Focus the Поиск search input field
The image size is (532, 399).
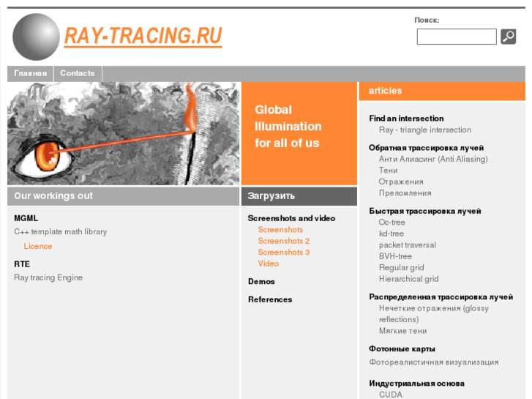click(x=457, y=37)
